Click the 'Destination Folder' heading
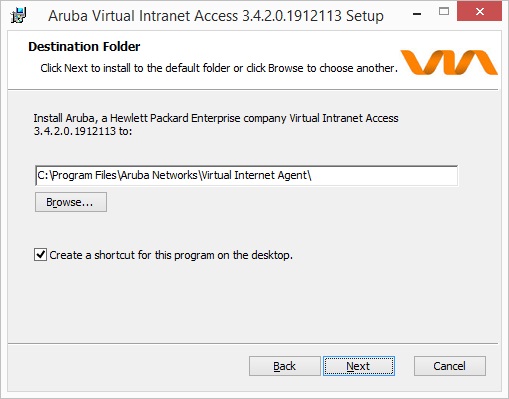Image resolution: width=509 pixels, height=399 pixels. pyautogui.click(x=84, y=47)
